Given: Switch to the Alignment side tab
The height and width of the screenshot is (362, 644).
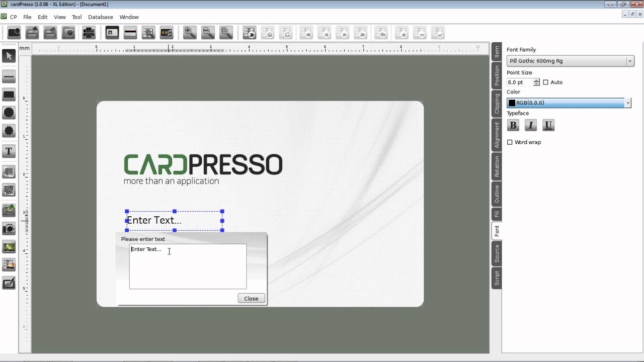Looking at the screenshot, I should 497,135.
